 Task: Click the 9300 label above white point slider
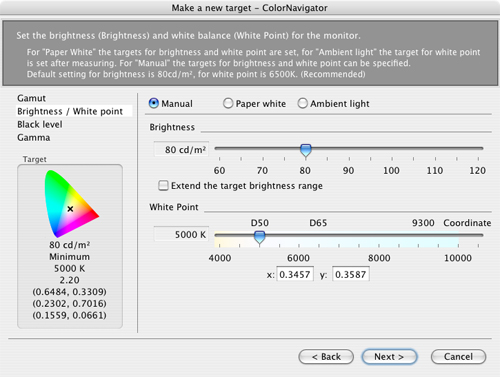point(423,223)
